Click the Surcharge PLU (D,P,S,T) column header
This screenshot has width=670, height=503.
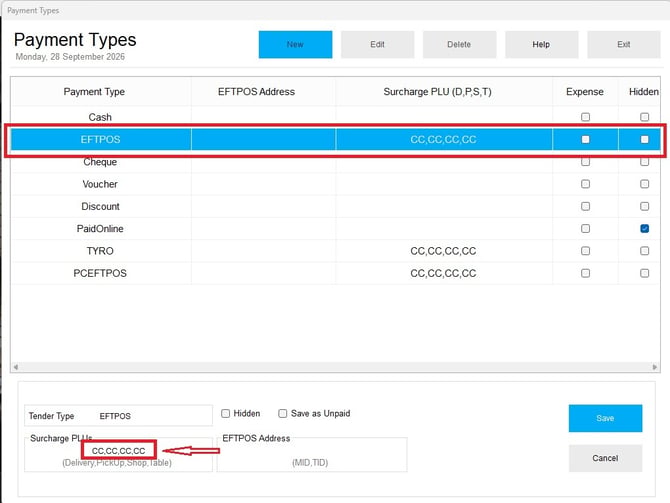tap(444, 91)
